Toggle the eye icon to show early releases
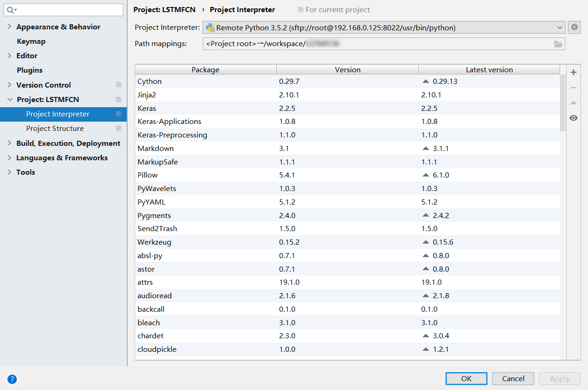588x390 pixels. (574, 118)
